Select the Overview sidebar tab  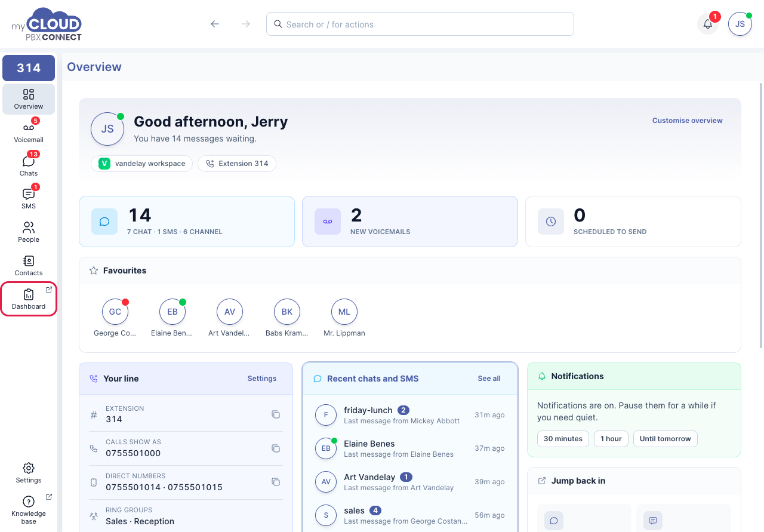[29, 99]
